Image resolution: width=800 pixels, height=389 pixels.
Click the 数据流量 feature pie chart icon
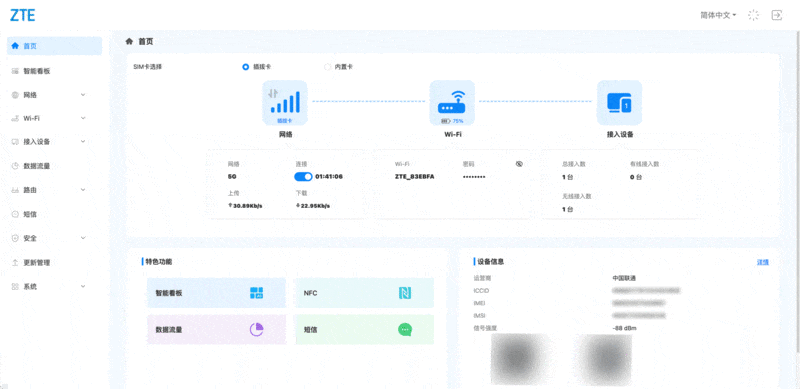point(257,329)
